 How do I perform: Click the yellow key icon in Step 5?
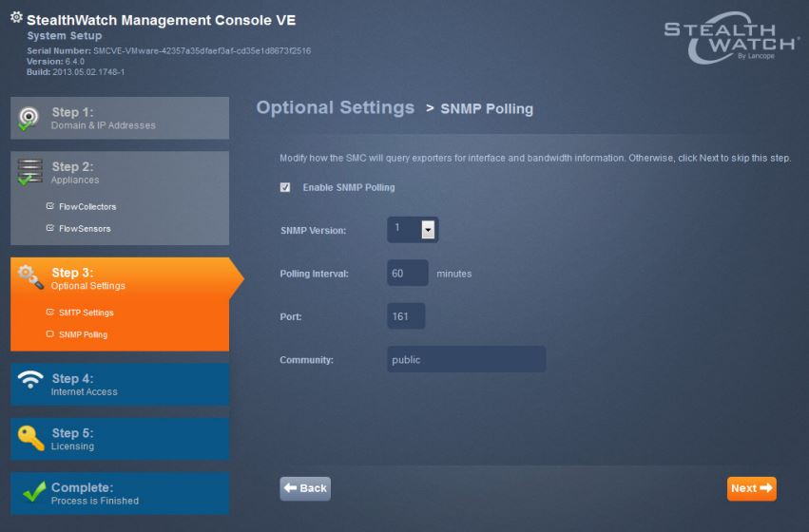pyautogui.click(x=30, y=438)
